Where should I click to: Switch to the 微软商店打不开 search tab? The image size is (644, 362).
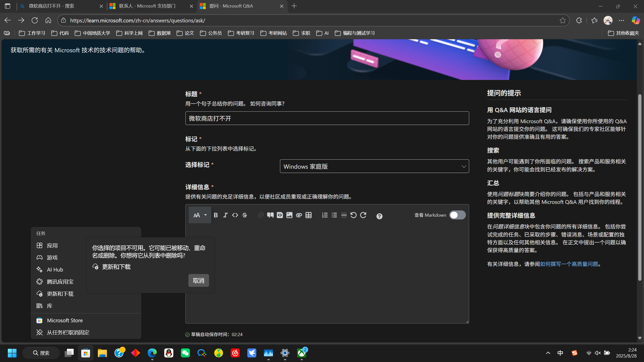click(x=62, y=6)
